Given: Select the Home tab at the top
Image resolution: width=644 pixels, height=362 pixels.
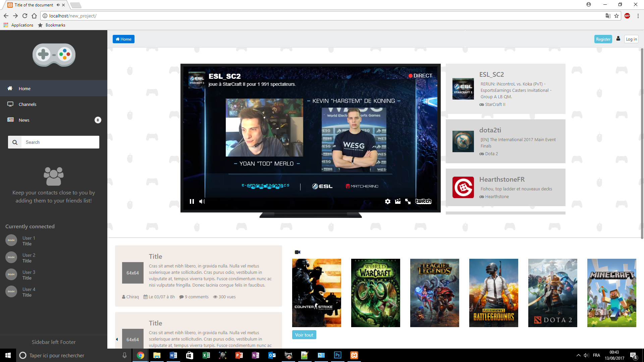Looking at the screenshot, I should pos(123,39).
